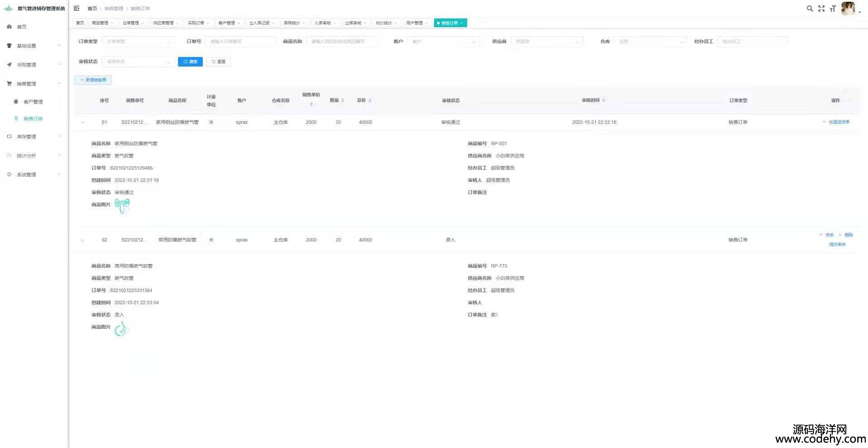
Task: Click the 新增销售单 button
Action: tap(93, 80)
